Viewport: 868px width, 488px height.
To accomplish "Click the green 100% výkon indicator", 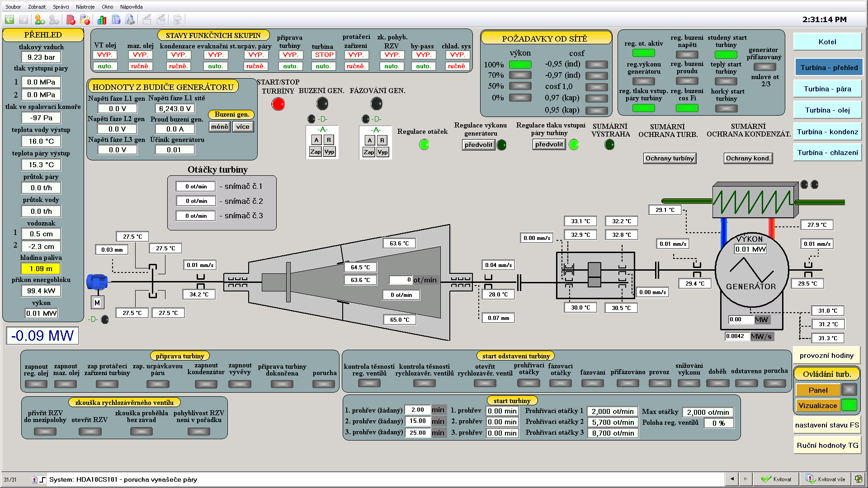I will (x=520, y=65).
